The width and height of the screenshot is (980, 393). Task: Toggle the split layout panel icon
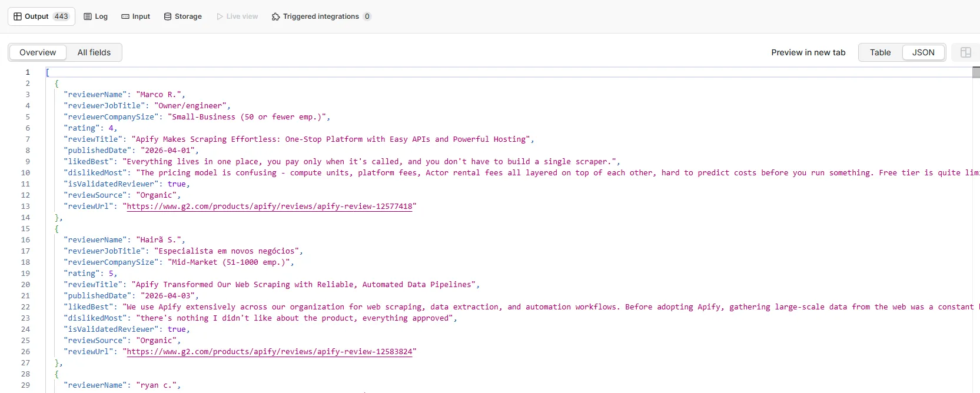point(966,52)
